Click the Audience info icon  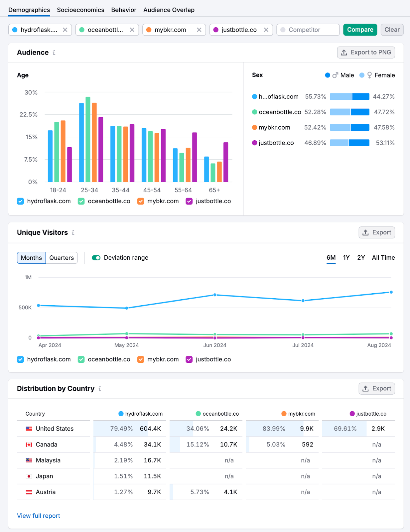click(x=54, y=53)
